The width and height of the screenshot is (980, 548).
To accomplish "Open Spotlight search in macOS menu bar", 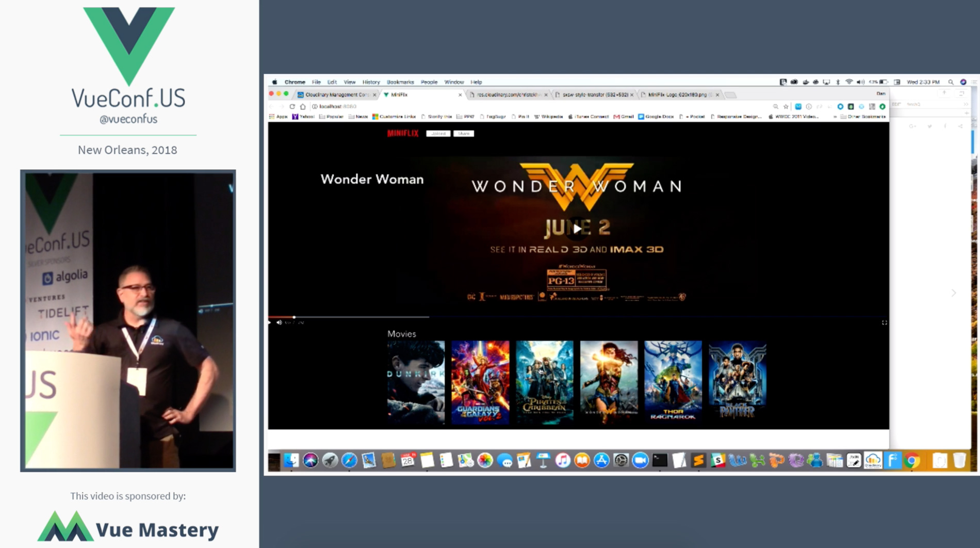I will 951,82.
